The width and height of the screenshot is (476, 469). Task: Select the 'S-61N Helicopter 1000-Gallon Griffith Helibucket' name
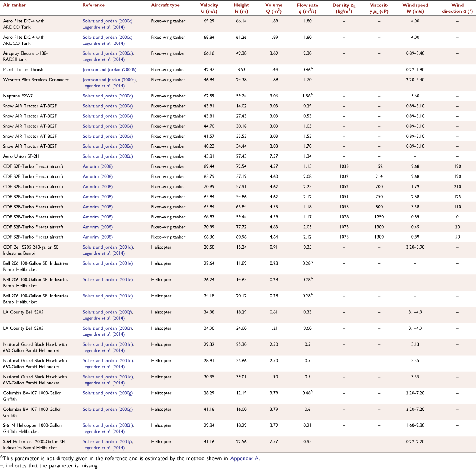tap(32, 428)
